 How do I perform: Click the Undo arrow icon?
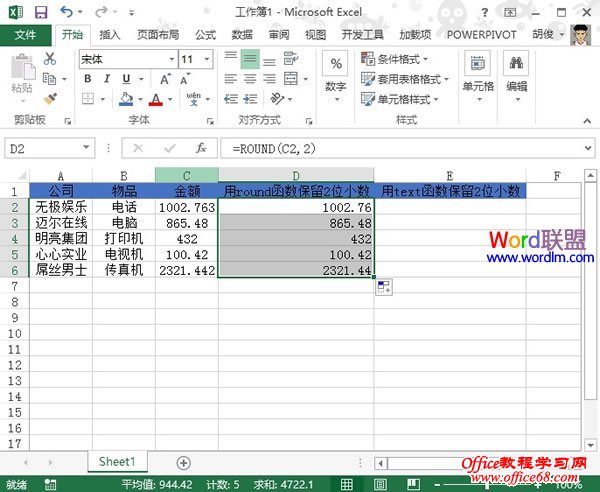66,12
